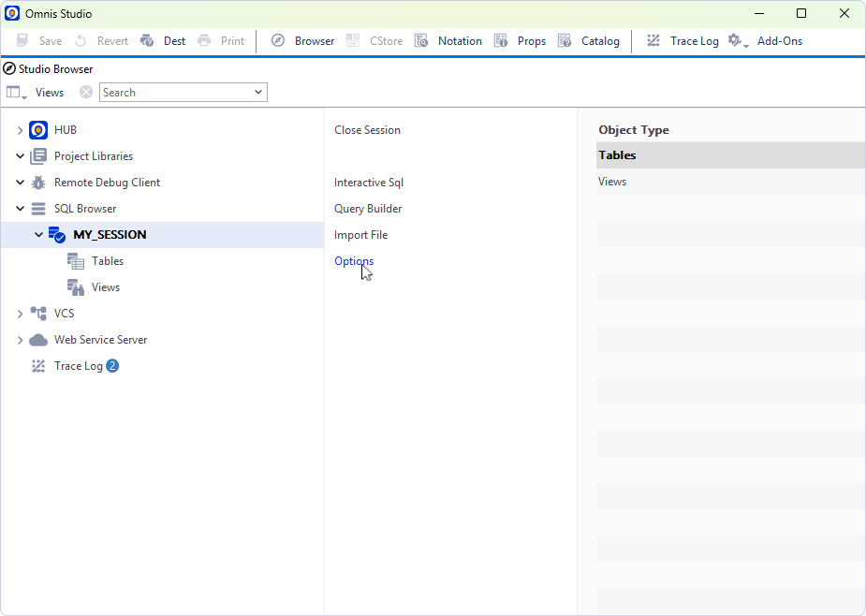Expand the Web Service Server node
866x616 pixels.
tap(20, 340)
